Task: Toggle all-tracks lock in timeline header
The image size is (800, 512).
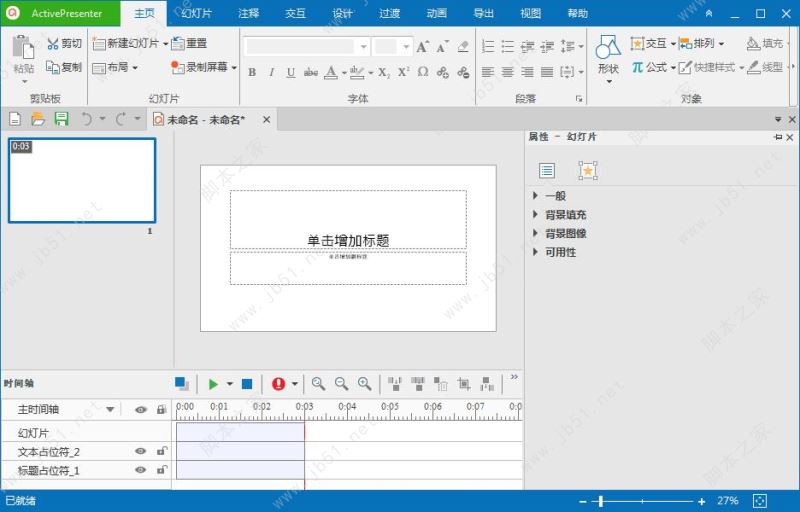Action: pyautogui.click(x=161, y=409)
